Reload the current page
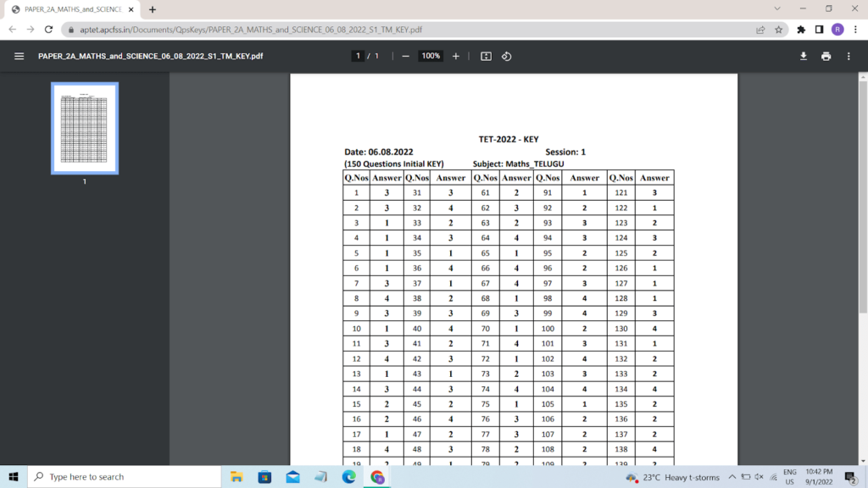Viewport: 868px width, 488px height. click(x=48, y=30)
